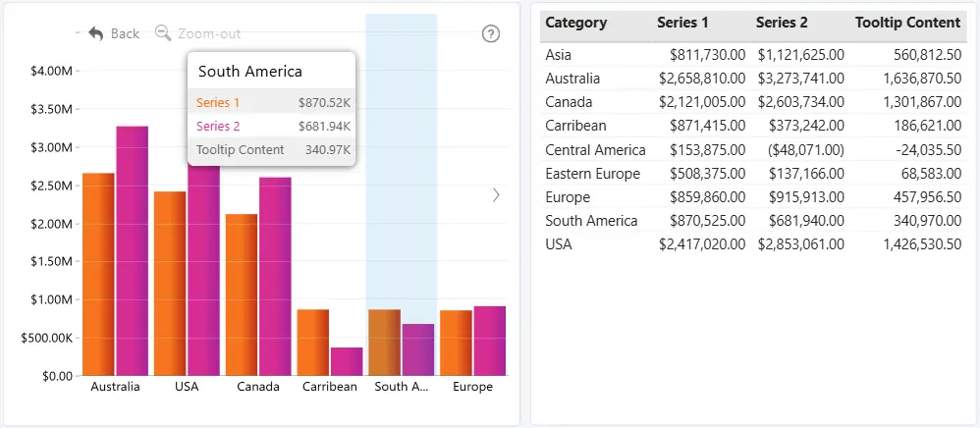The image size is (980, 428).
Task: Click the Series 1 column header
Action: click(x=682, y=23)
